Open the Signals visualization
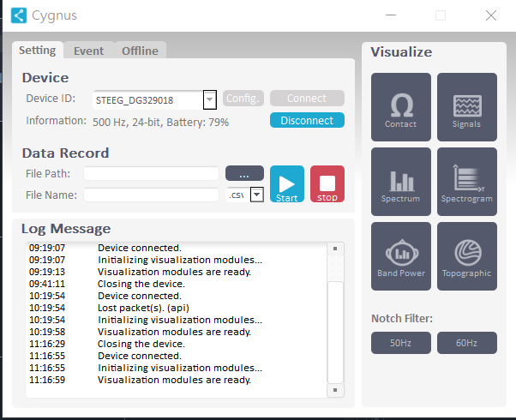516x420 pixels. 467,107
